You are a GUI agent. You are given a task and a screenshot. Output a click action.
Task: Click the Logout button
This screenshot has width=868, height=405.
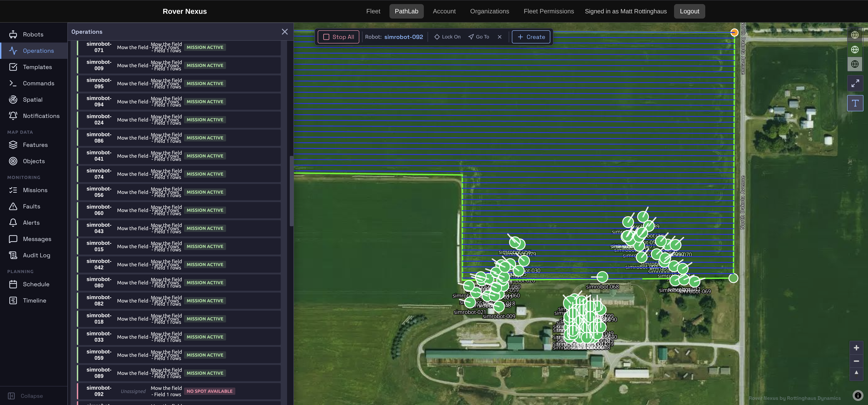coord(689,12)
